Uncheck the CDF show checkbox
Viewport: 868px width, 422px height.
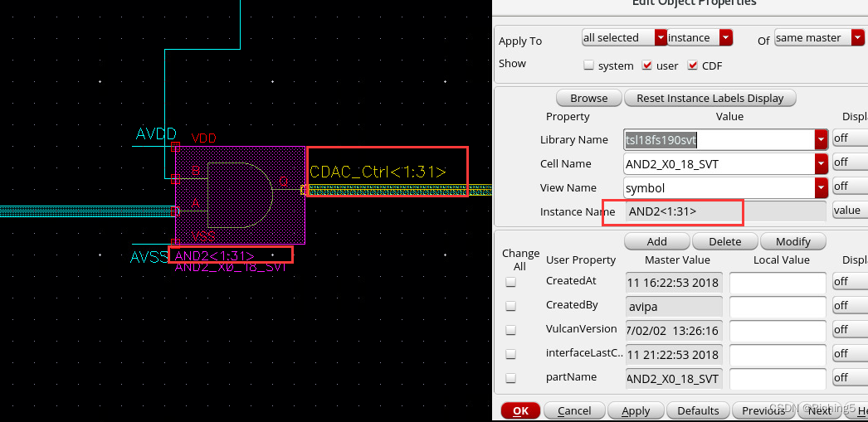pyautogui.click(x=693, y=65)
